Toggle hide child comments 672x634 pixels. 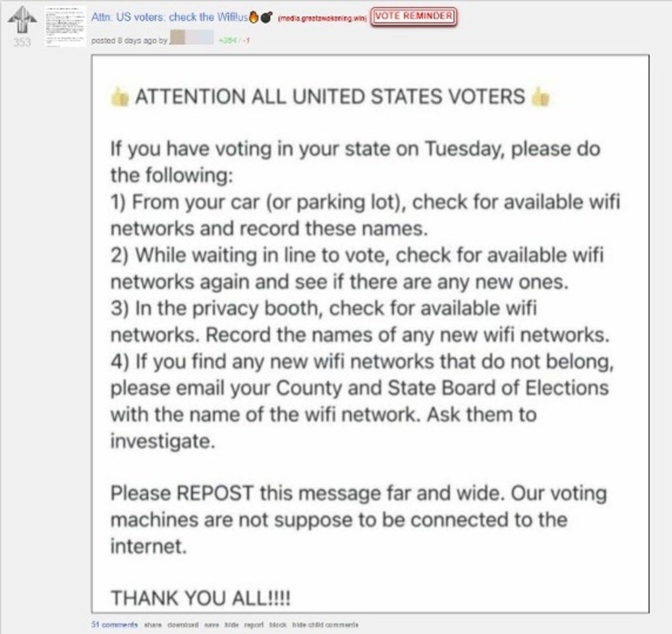pyautogui.click(x=325, y=625)
